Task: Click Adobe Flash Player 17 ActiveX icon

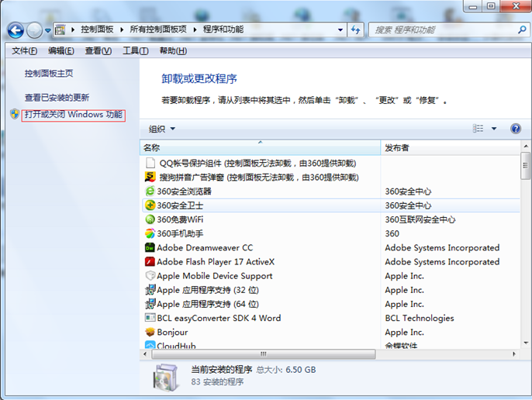Action: tap(150, 261)
